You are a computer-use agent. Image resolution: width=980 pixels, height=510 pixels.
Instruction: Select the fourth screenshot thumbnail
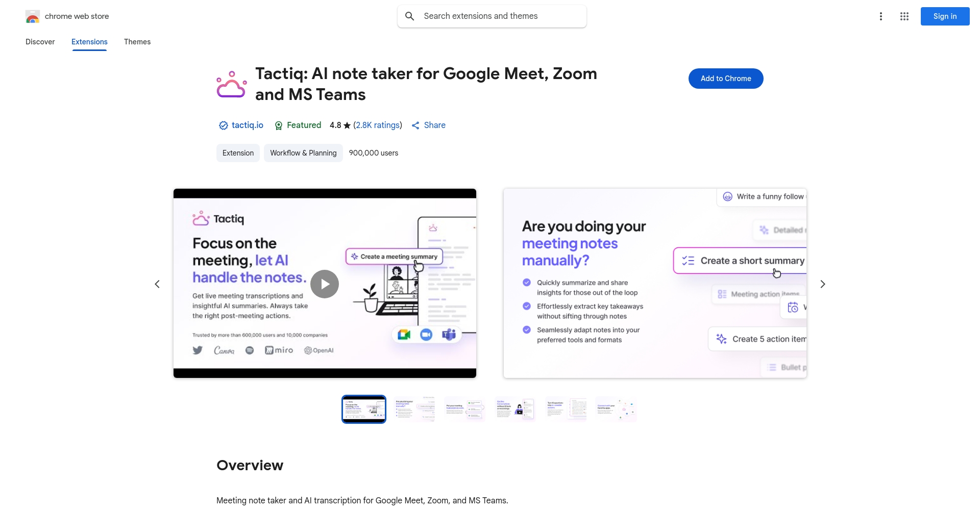pyautogui.click(x=516, y=409)
